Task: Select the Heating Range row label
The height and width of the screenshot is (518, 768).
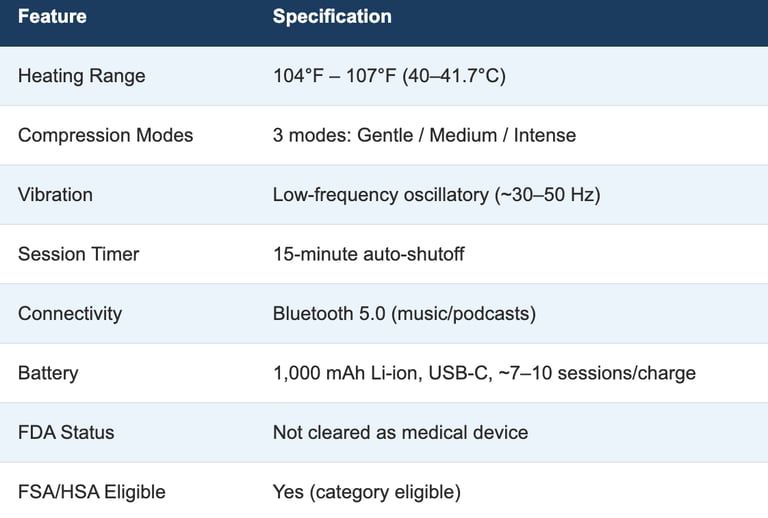Action: (81, 76)
